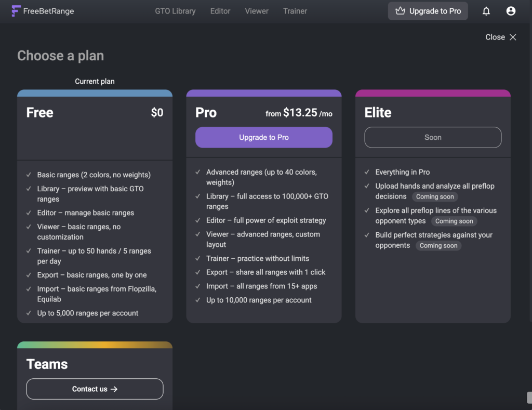The height and width of the screenshot is (410, 532).
Task: Open the notifications bell icon
Action: pyautogui.click(x=486, y=10)
